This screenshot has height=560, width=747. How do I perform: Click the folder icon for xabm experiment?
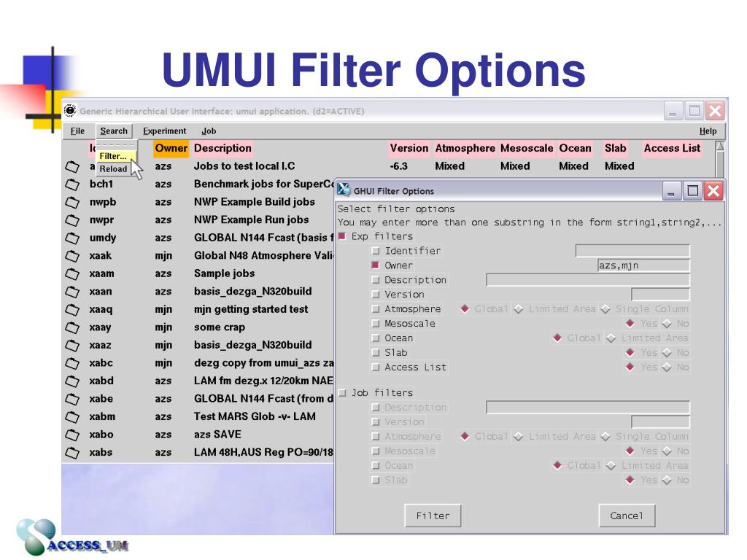pyautogui.click(x=72, y=417)
